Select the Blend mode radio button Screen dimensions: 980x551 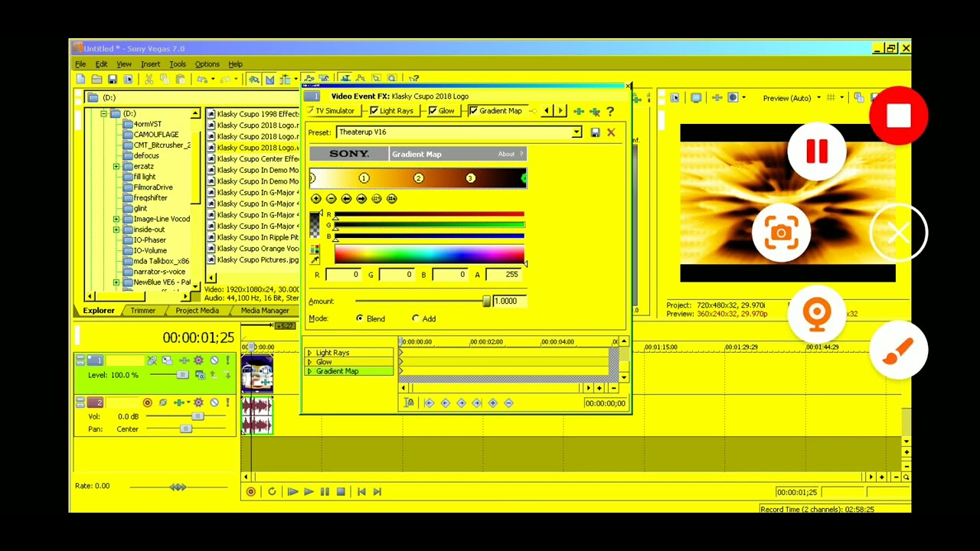pos(360,319)
